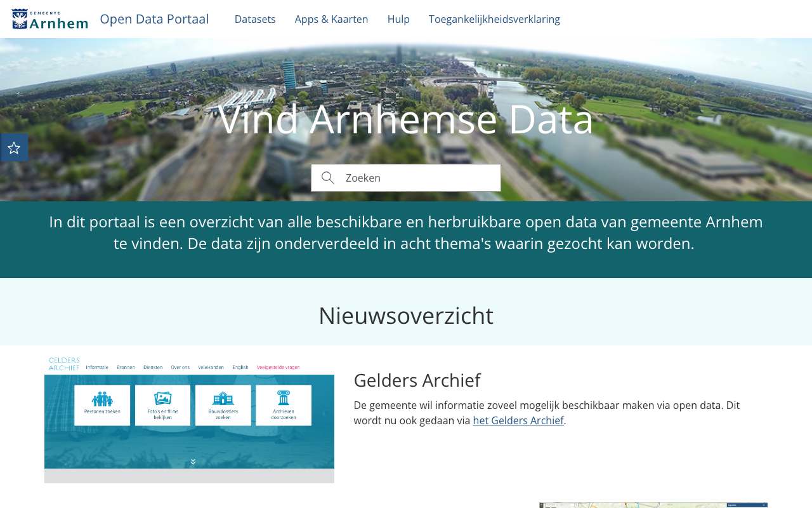This screenshot has width=812, height=508.
Task: Click the Nieuwsoverzicht heading
Action: (406, 316)
